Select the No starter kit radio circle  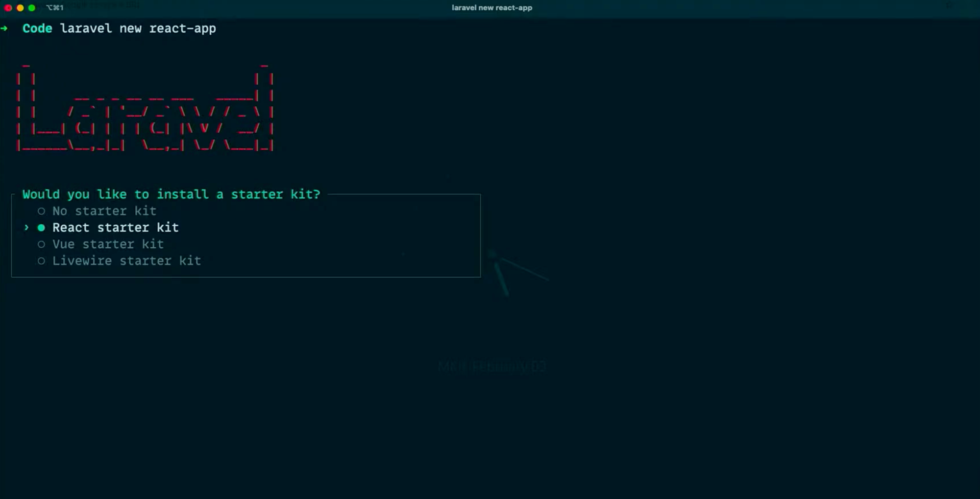[x=42, y=211]
